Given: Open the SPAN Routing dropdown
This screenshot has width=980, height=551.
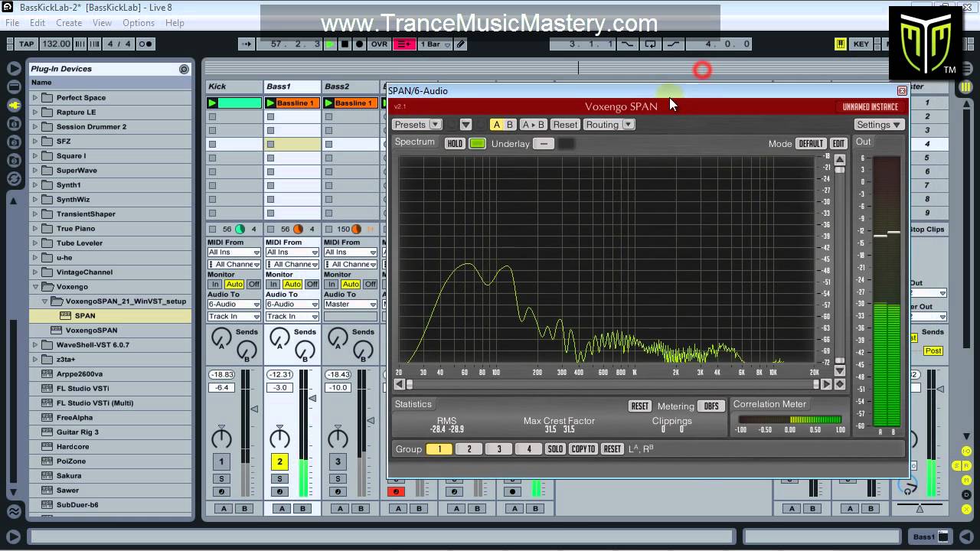Looking at the screenshot, I should 608,125.
